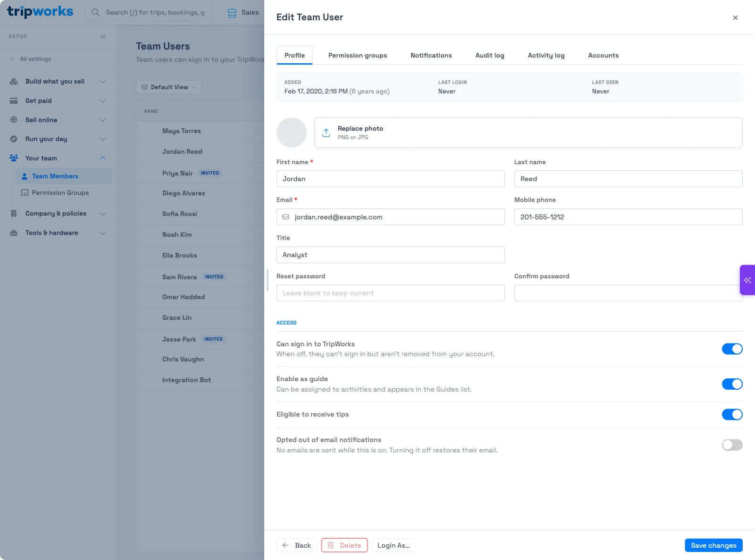The height and width of the screenshot is (560, 755).
Task: Open the Notifications tab
Action: 431,55
